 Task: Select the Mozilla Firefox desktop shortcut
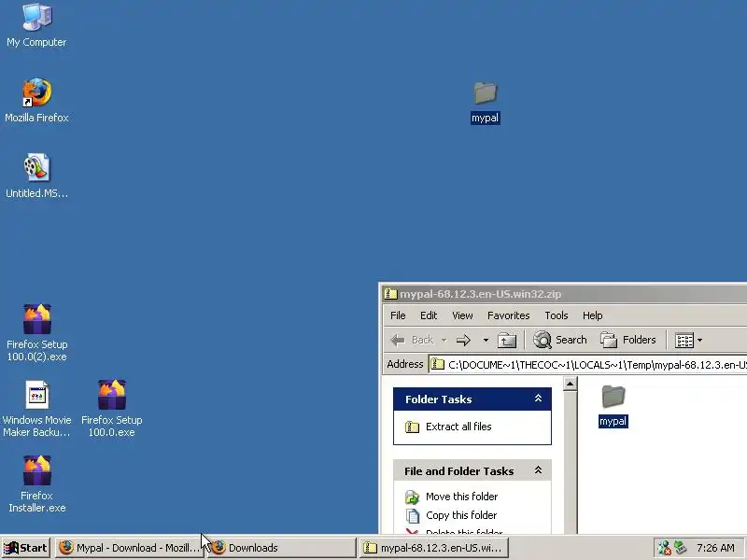click(x=36, y=101)
